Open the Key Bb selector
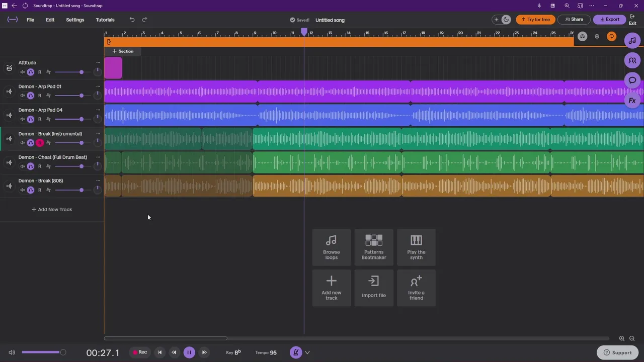This screenshot has width=644, height=362. 233,352
